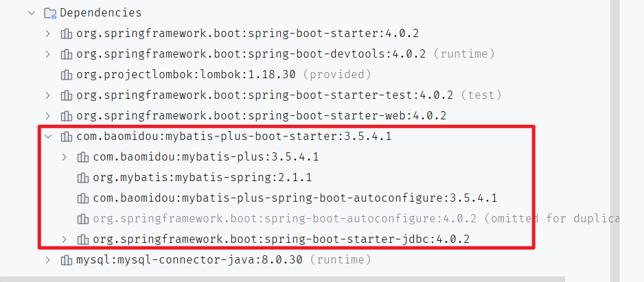Select com.baomidou:mybatis-plus:3.5.4.1 row

[206, 157]
